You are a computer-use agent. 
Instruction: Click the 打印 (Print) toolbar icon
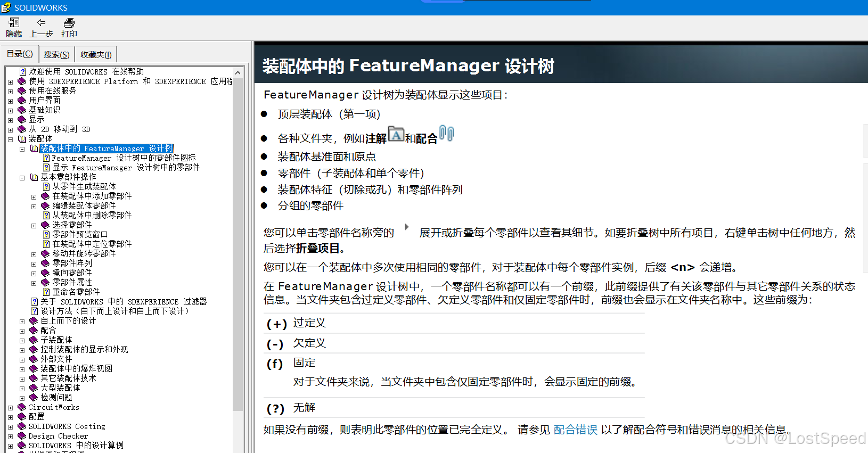[x=69, y=23]
